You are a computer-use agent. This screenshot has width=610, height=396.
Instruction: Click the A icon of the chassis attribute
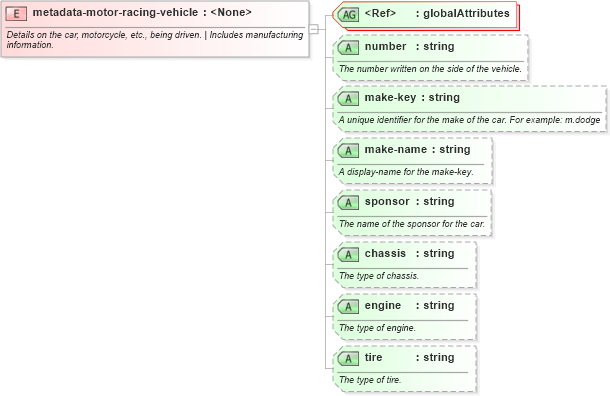(348, 255)
